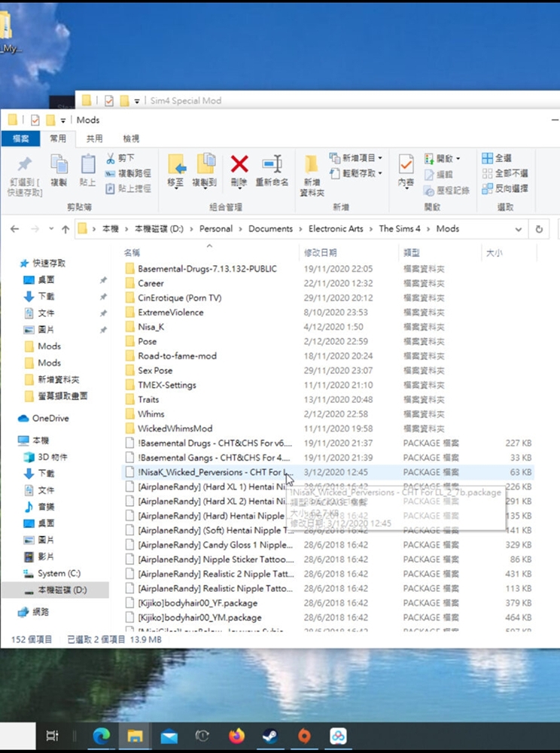Open the address bar history dropdown
Image resolution: width=560 pixels, height=753 pixels.
pos(519,230)
